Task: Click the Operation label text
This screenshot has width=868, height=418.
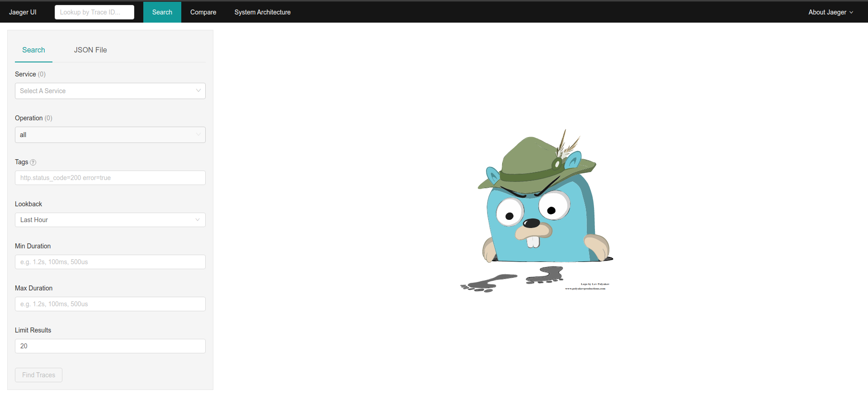Action: pyautogui.click(x=28, y=118)
